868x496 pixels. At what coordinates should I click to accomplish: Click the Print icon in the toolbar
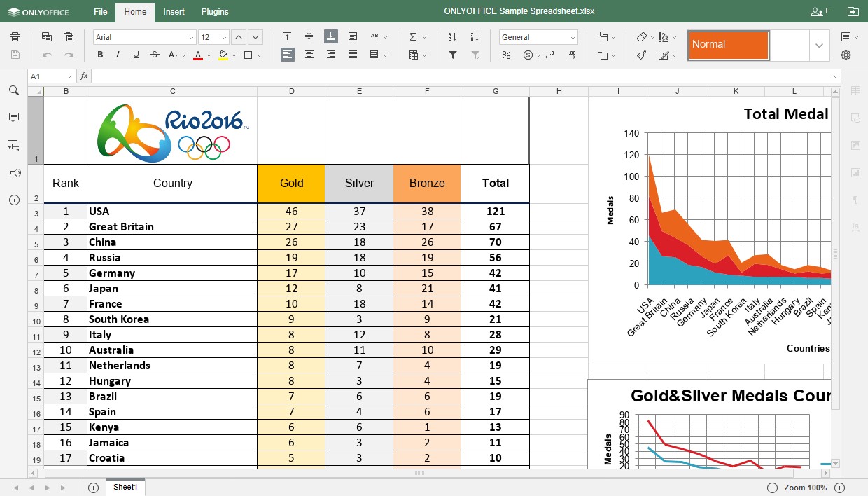click(15, 37)
